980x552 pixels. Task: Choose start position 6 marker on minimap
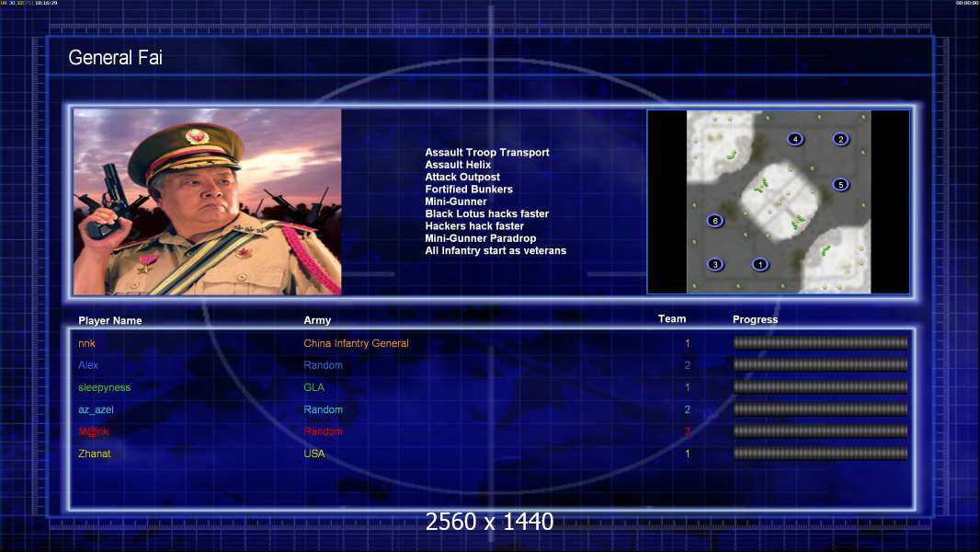point(715,221)
